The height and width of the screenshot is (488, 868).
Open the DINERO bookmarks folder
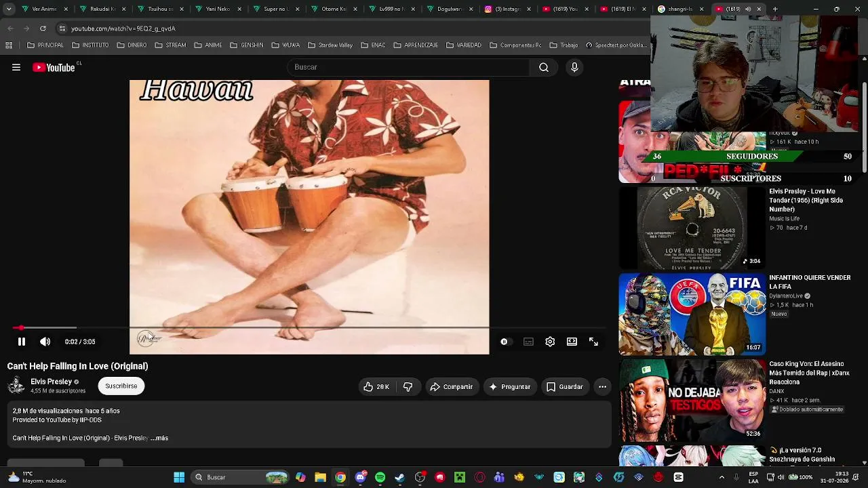pos(132,45)
